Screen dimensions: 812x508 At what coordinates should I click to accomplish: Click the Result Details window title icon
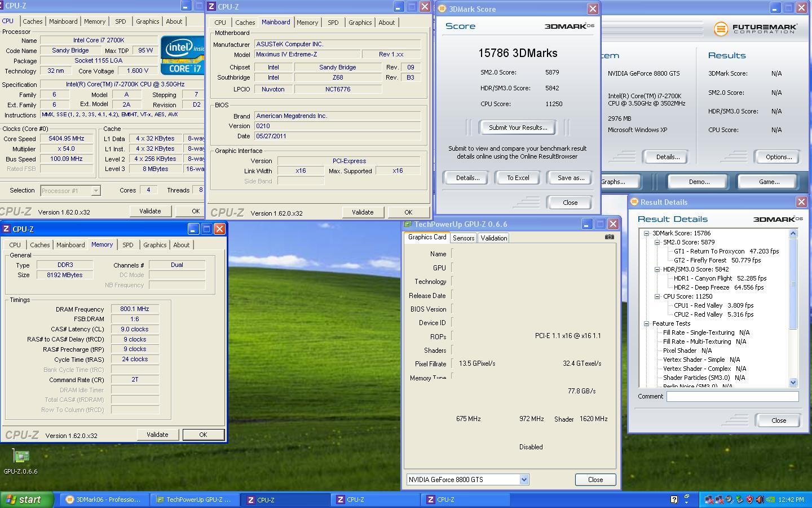[634, 202]
